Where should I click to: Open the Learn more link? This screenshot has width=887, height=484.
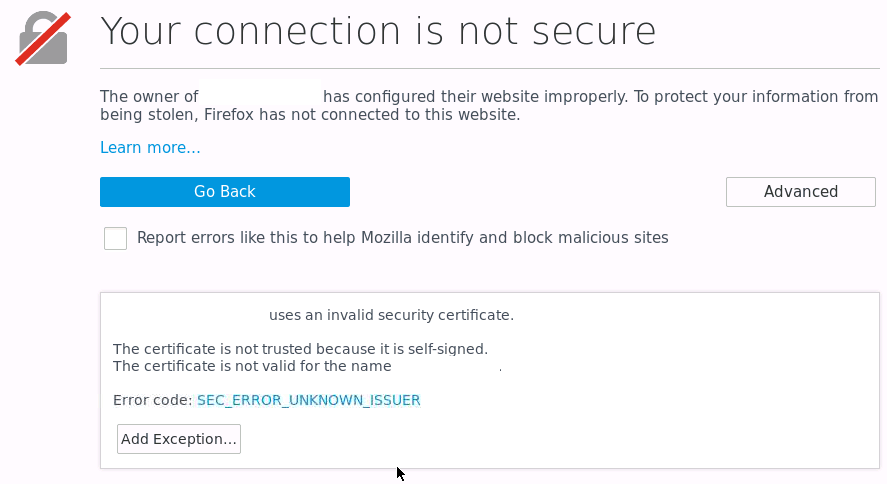coord(150,148)
